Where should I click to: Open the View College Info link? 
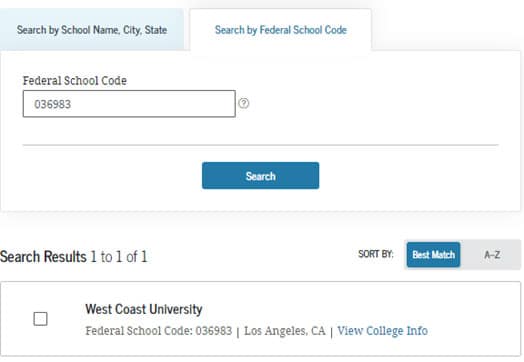tap(382, 331)
